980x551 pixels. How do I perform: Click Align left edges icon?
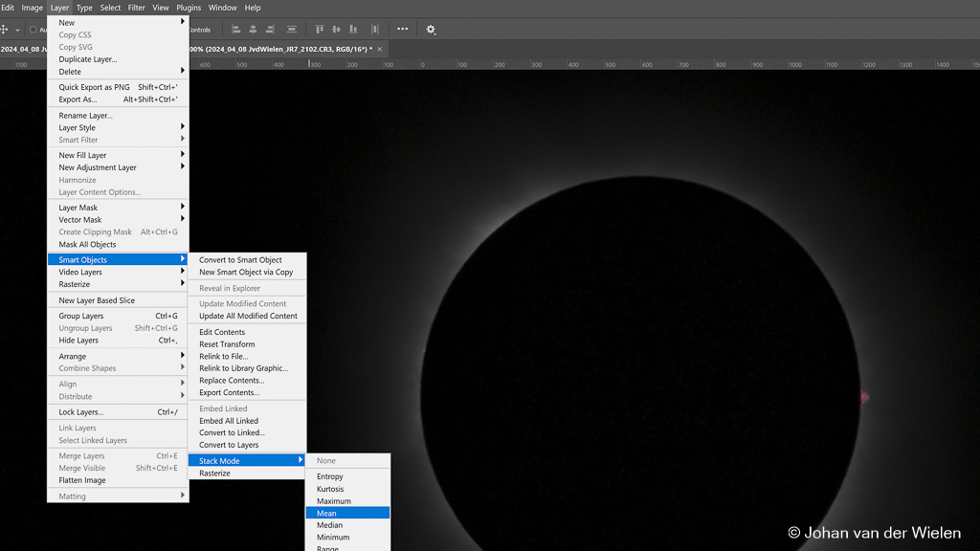236,30
